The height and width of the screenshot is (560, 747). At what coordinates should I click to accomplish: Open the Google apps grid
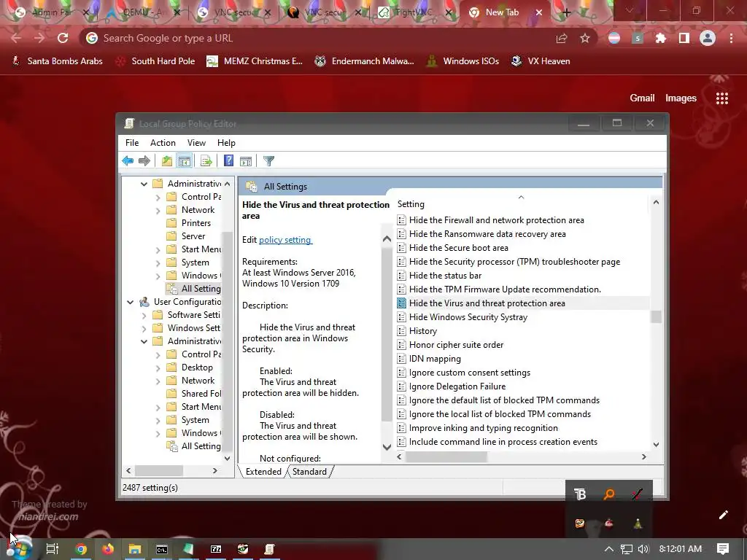pyautogui.click(x=722, y=98)
